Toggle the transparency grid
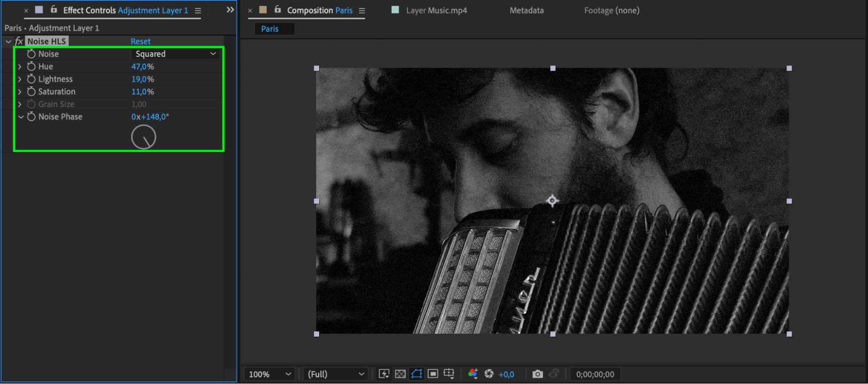Screen dimensions: 868x384 [x=400, y=374]
